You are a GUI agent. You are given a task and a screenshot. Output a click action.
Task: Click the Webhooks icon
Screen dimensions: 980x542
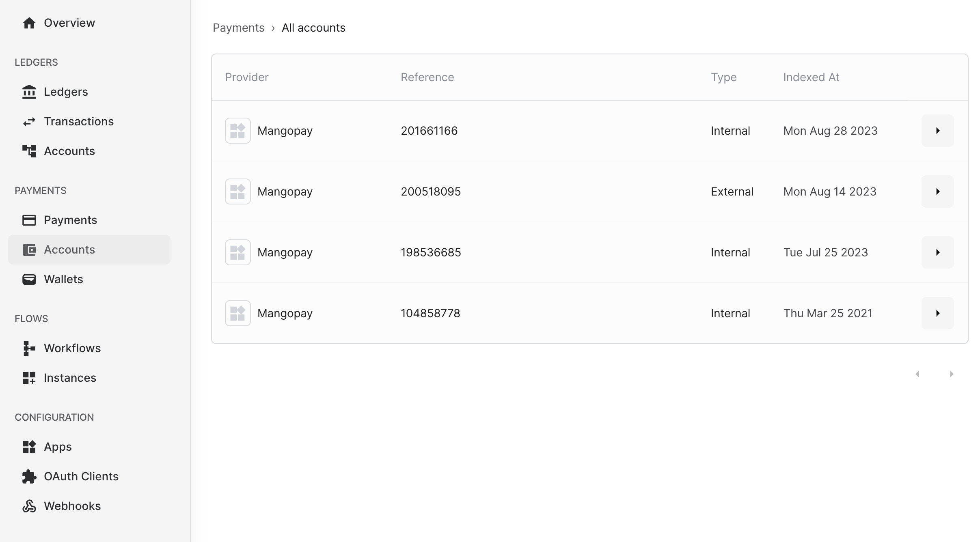click(x=29, y=506)
